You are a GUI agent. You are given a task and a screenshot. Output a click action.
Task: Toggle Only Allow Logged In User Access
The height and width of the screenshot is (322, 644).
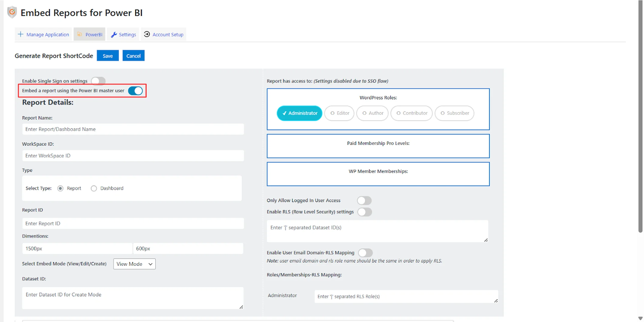[x=364, y=200]
